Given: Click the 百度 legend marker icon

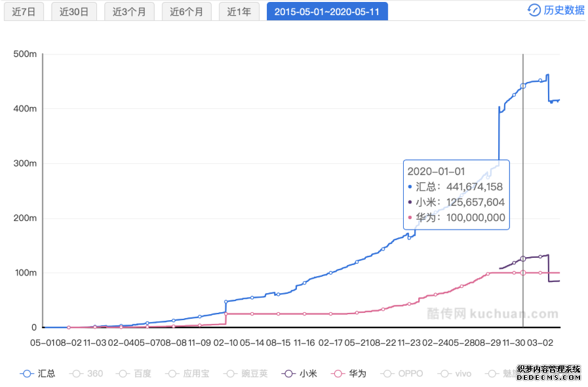Looking at the screenshot, I should [121, 373].
